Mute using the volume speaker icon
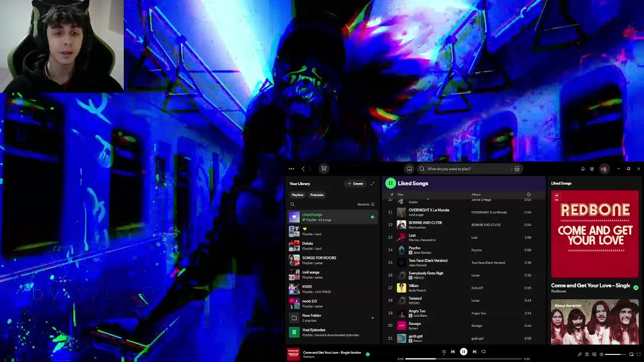The width and height of the screenshot is (644, 362). pyautogui.click(x=601, y=354)
